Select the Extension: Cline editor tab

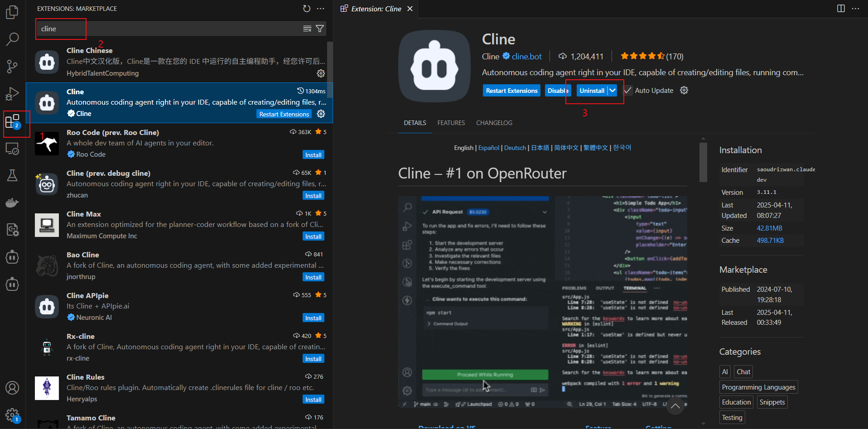coord(376,9)
